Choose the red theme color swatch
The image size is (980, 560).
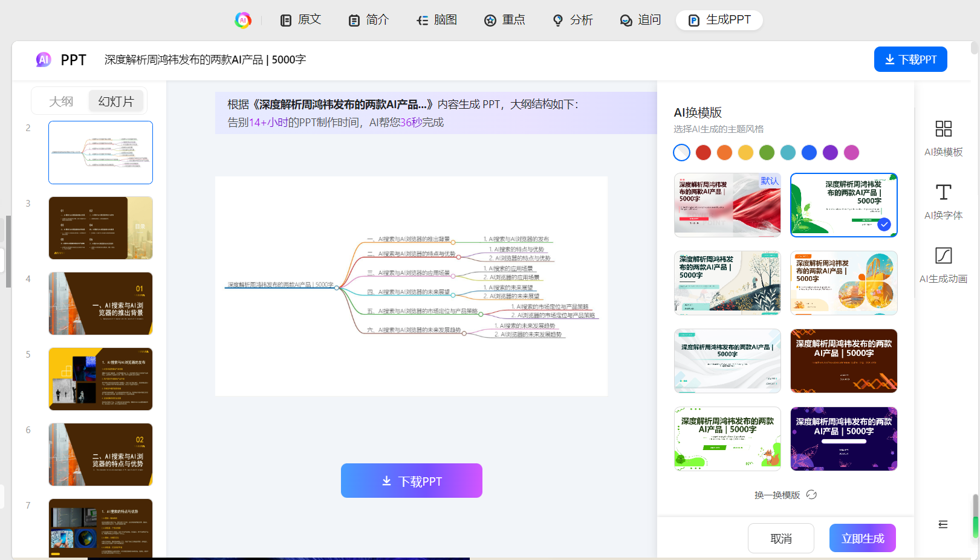click(x=703, y=153)
